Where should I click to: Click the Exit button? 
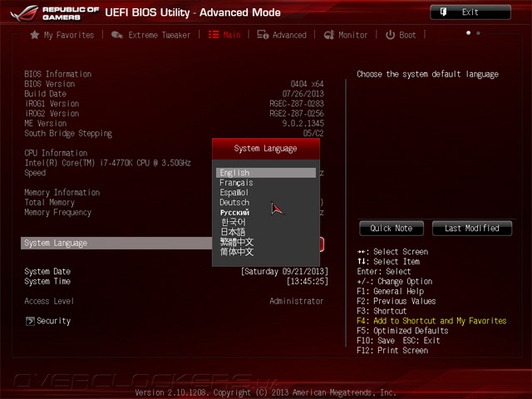pyautogui.click(x=470, y=12)
